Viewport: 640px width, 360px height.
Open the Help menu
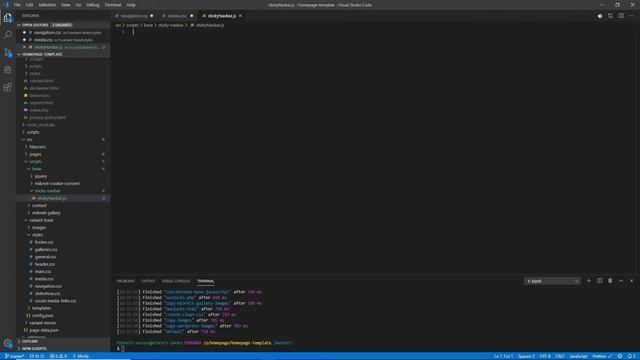(131, 5)
